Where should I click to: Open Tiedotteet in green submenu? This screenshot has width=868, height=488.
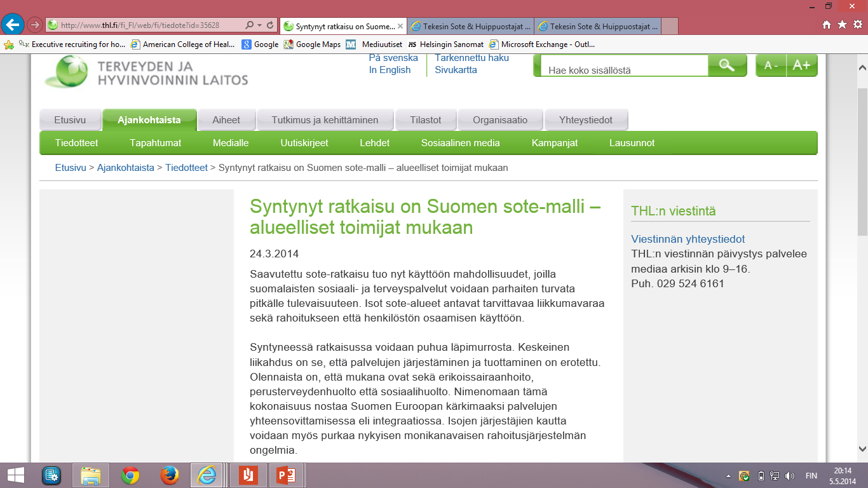coord(76,143)
